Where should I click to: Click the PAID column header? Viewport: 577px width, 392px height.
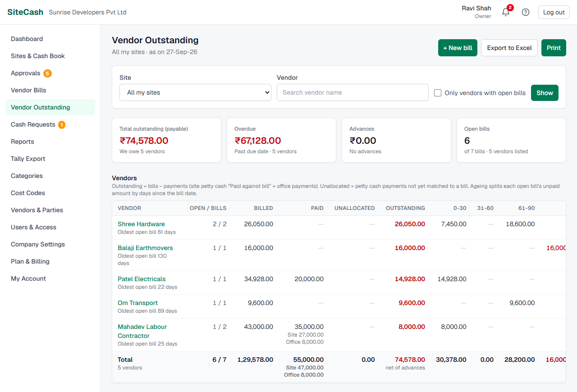click(x=317, y=208)
